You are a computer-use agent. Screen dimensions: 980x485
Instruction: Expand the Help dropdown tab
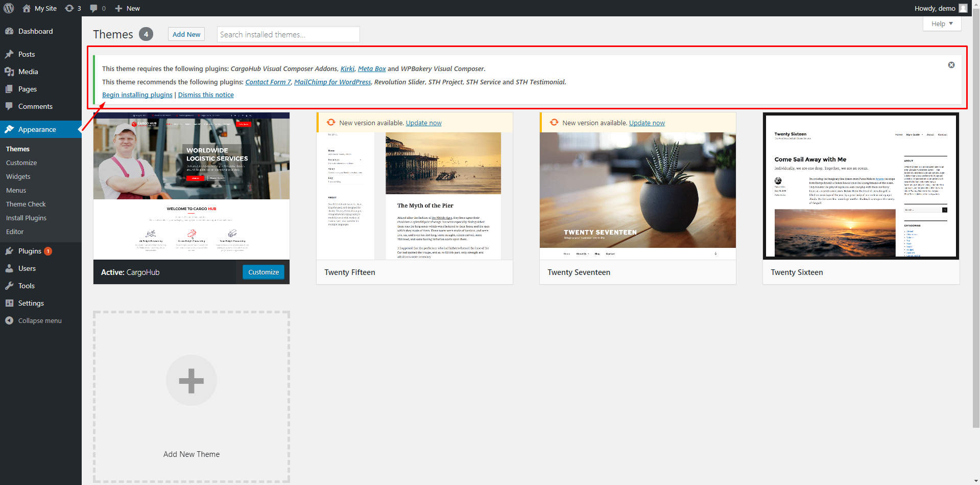[942, 24]
